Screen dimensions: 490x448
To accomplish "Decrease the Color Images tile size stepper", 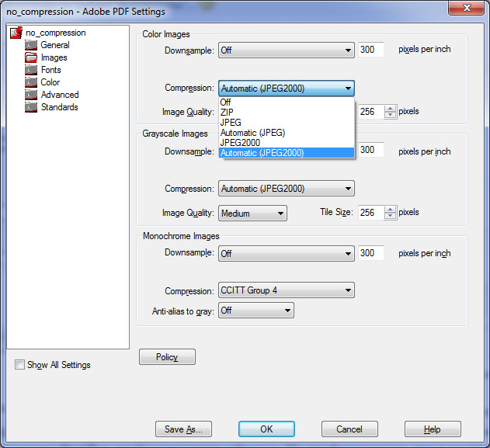I will tap(390, 115).
